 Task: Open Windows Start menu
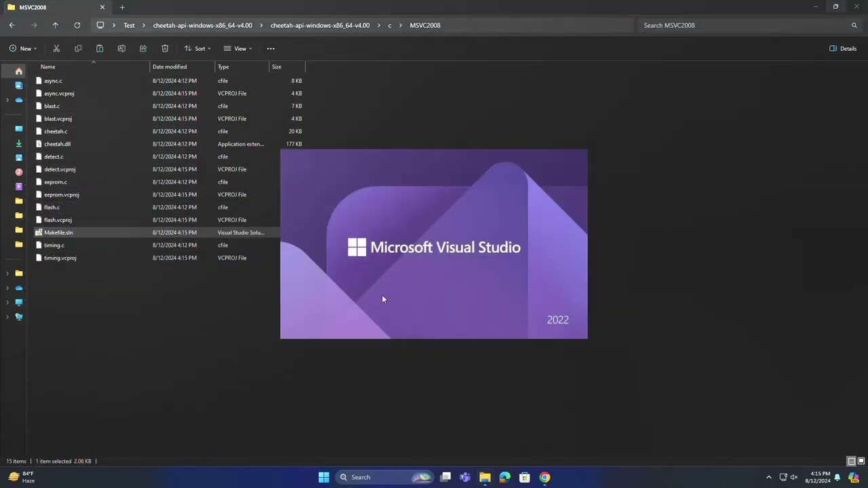click(323, 477)
